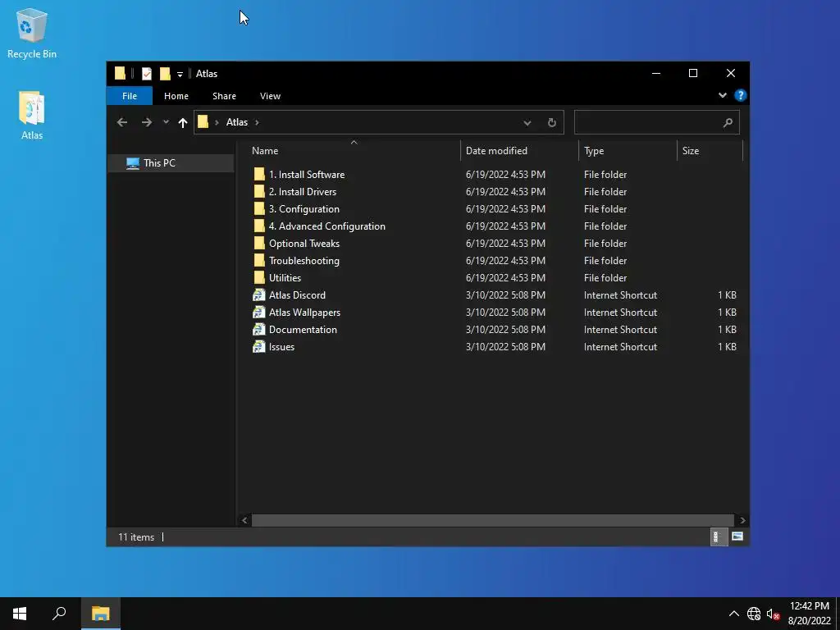Screen dimensions: 840x630
Task: Open the Customize Quick Access Toolbar arrow
Action: click(x=180, y=74)
